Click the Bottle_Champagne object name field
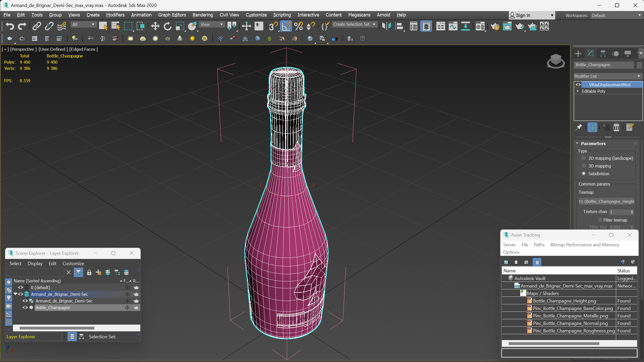The height and width of the screenshot is (362, 644). pyautogui.click(x=604, y=65)
